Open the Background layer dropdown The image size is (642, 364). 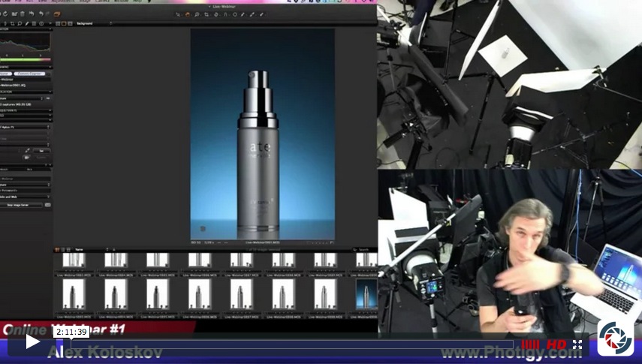(94, 24)
